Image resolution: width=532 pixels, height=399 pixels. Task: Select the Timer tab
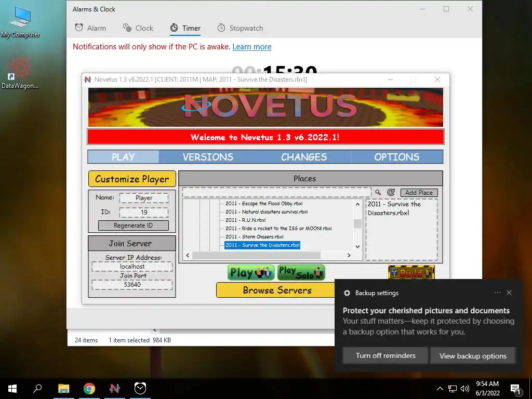point(185,28)
